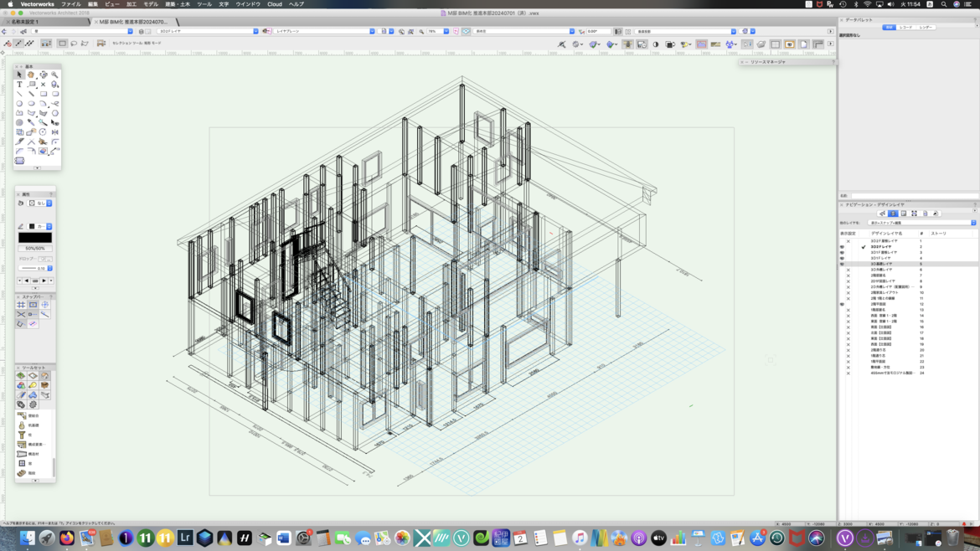Choose the Zoom magnifier tool in Basic palette
Screen dimensions: 980x551
point(54,75)
